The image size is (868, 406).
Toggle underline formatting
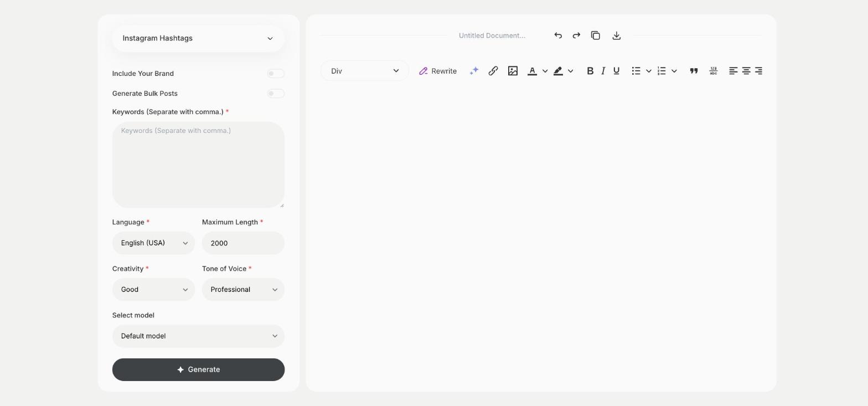pyautogui.click(x=617, y=71)
